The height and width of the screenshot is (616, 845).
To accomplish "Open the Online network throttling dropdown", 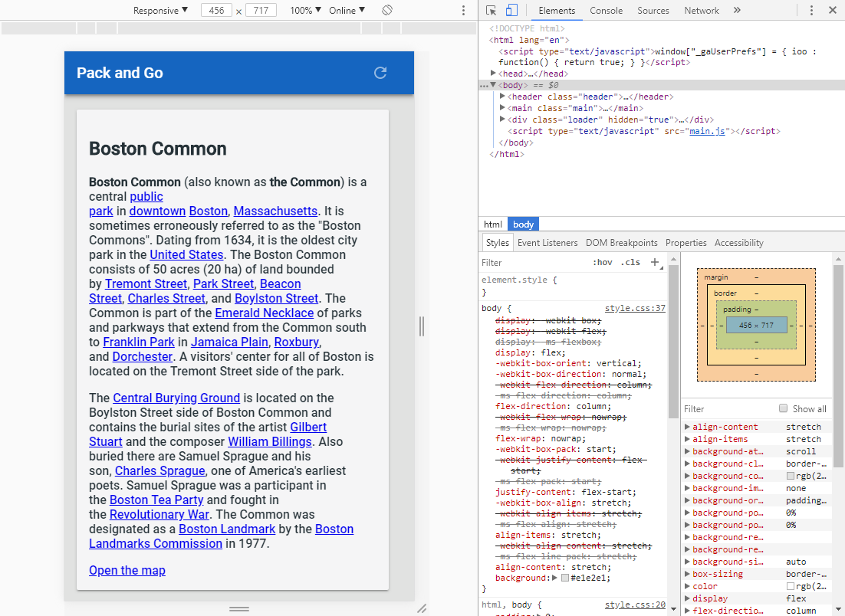I will (347, 10).
